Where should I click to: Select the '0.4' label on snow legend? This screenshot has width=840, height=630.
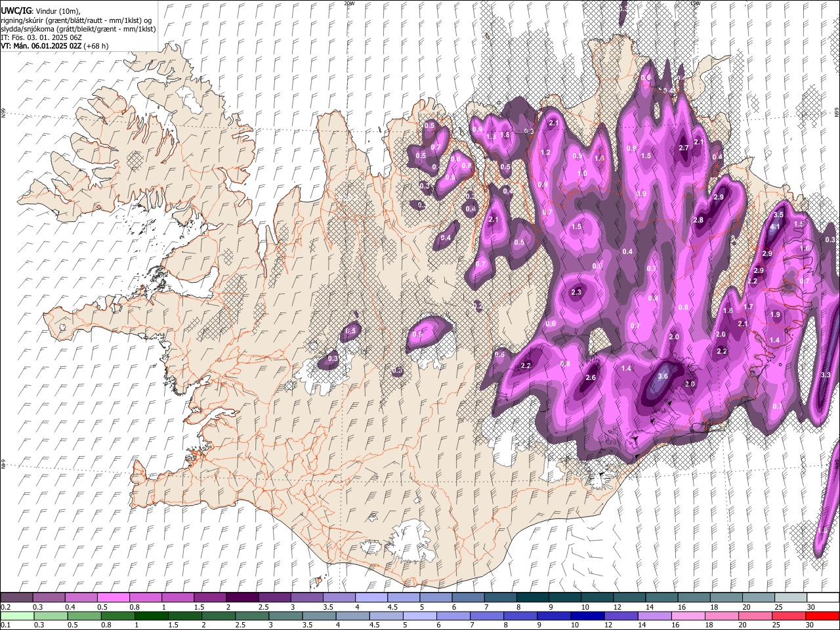click(x=70, y=606)
